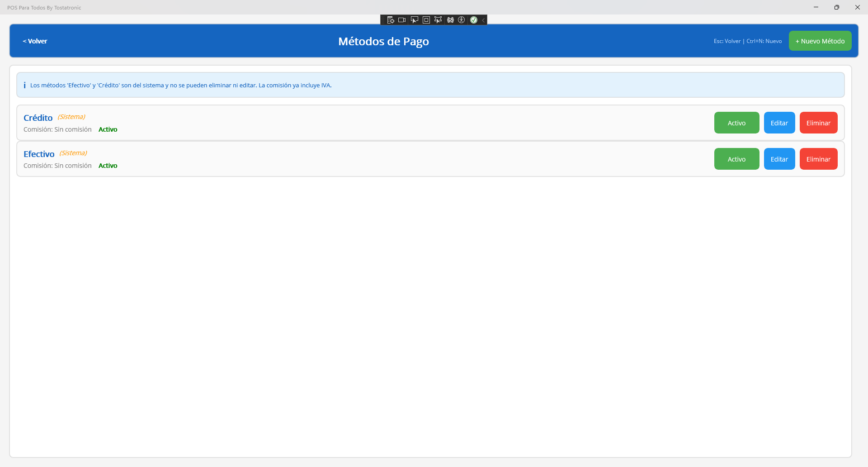This screenshot has width=868, height=467.
Task: Enable the Select Element tool in debug toolbar
Action: coord(414,20)
